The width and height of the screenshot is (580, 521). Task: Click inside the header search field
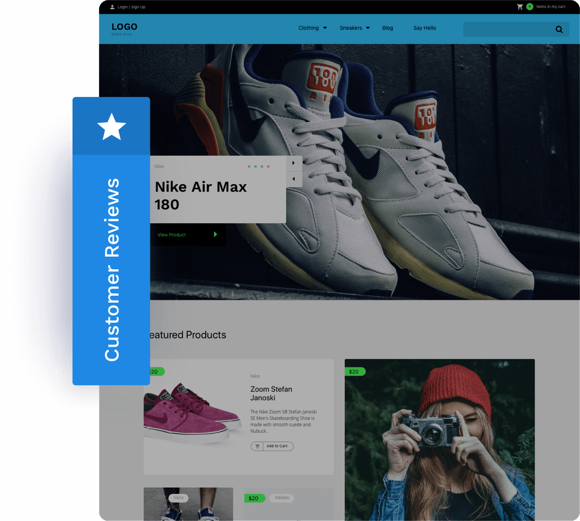[x=509, y=29]
